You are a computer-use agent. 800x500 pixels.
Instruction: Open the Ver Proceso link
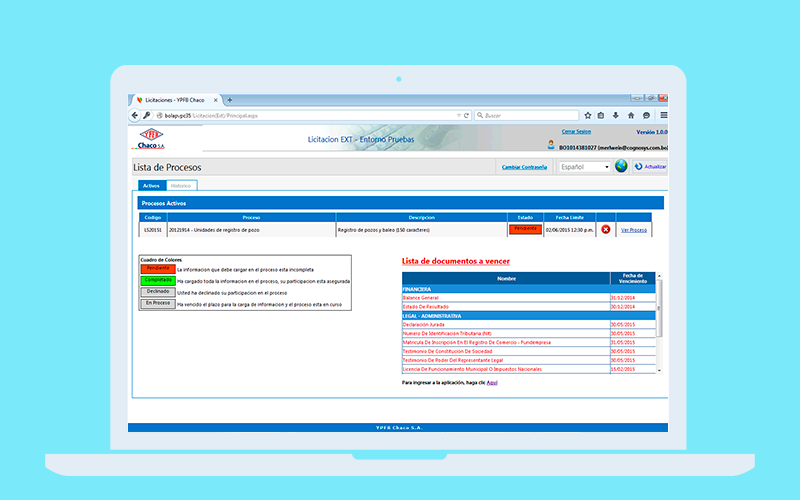point(634,230)
